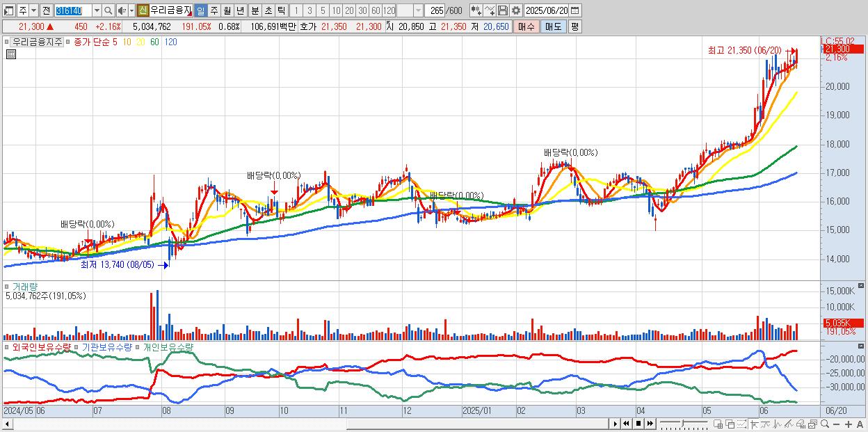Expand the stock code history dropdown
Screen dimensions: 868x432
pyautogui.click(x=97, y=10)
